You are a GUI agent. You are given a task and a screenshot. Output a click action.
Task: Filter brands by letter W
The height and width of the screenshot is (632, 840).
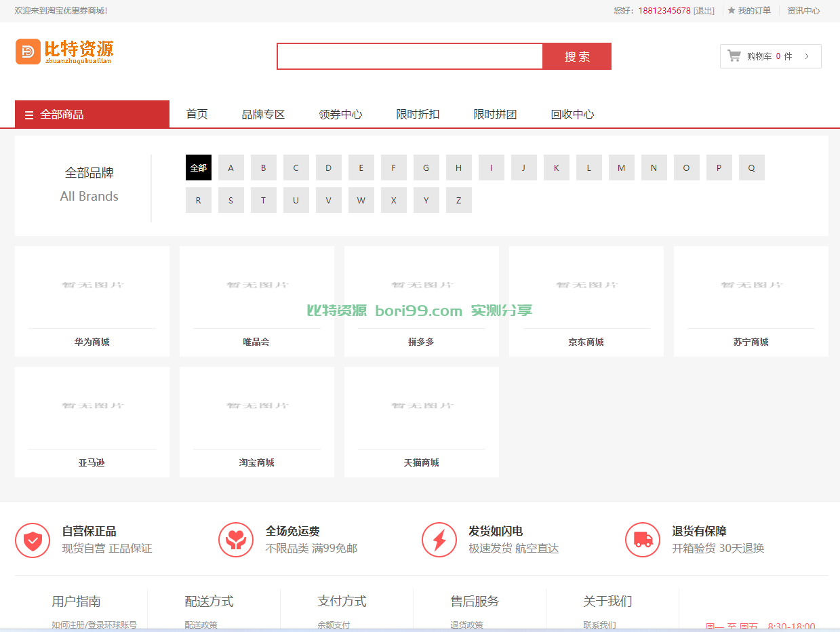tap(361, 200)
